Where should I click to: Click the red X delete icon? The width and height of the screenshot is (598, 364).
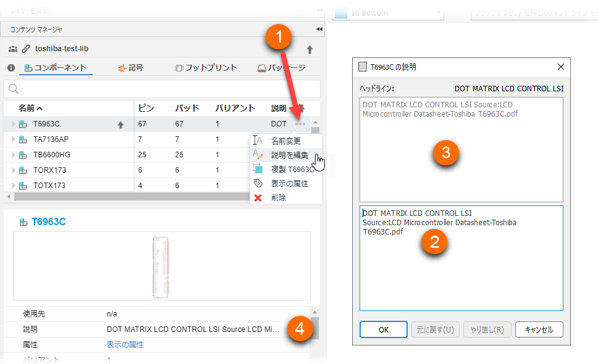click(258, 198)
